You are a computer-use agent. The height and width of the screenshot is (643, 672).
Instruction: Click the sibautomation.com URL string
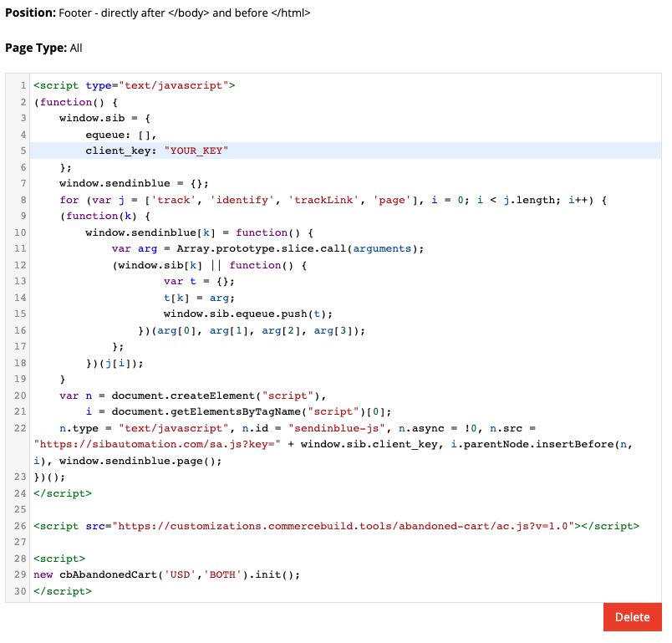point(157,444)
